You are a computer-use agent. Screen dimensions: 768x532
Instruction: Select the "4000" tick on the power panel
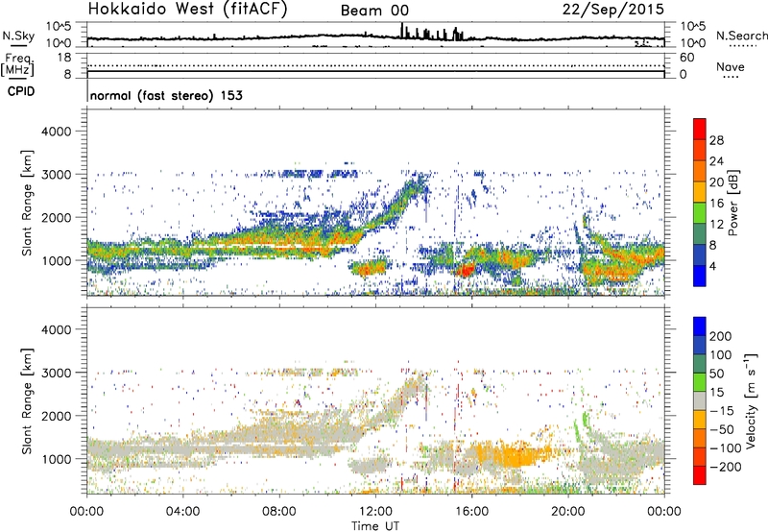(x=57, y=132)
